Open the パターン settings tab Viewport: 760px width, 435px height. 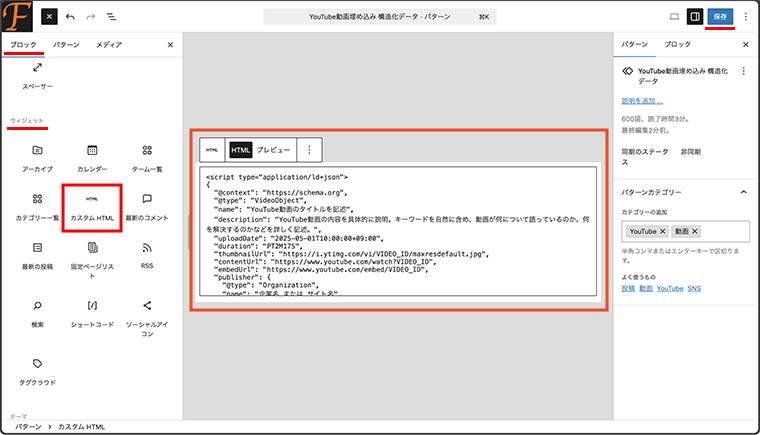(634, 44)
